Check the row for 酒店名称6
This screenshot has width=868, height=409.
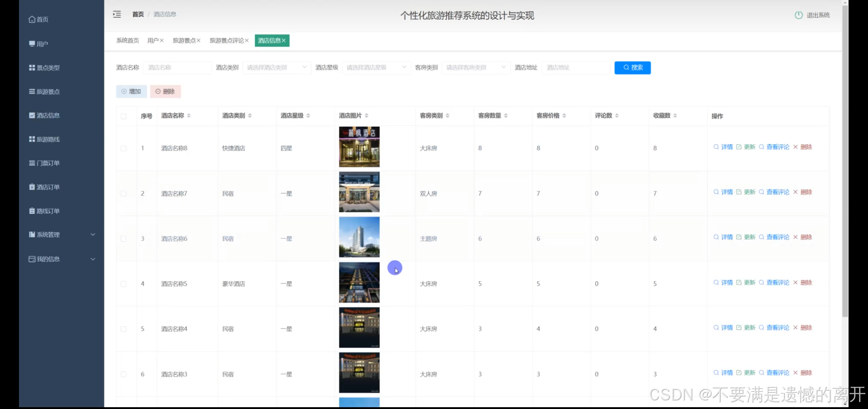pyautogui.click(x=123, y=239)
